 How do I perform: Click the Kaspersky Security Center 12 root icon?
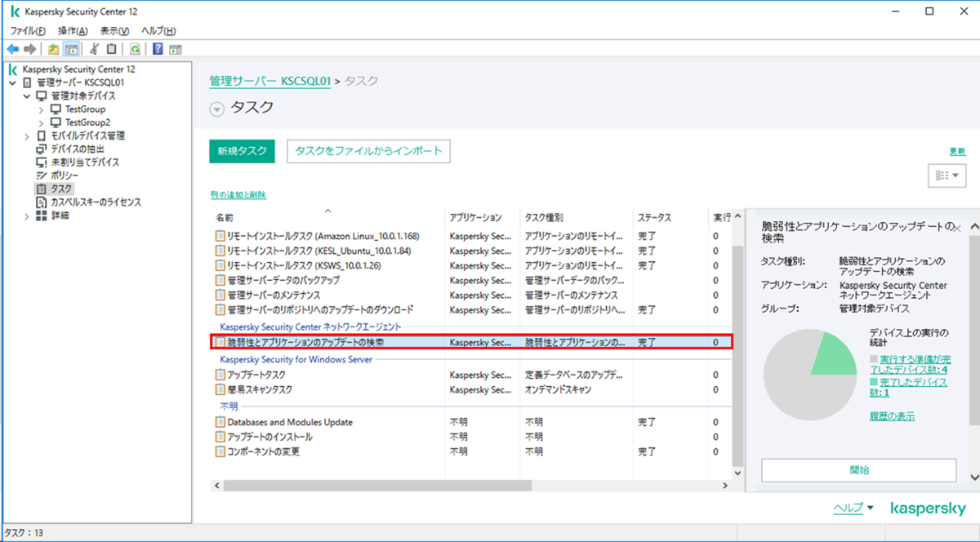point(13,69)
